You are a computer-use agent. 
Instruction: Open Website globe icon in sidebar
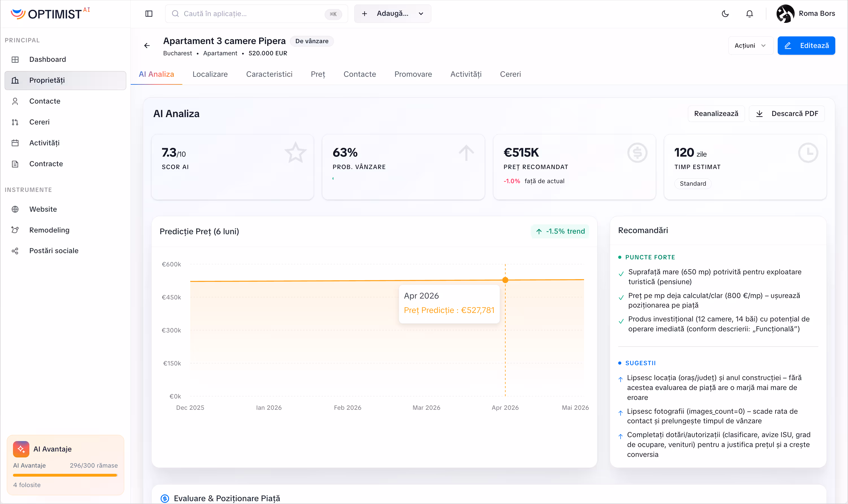point(15,209)
